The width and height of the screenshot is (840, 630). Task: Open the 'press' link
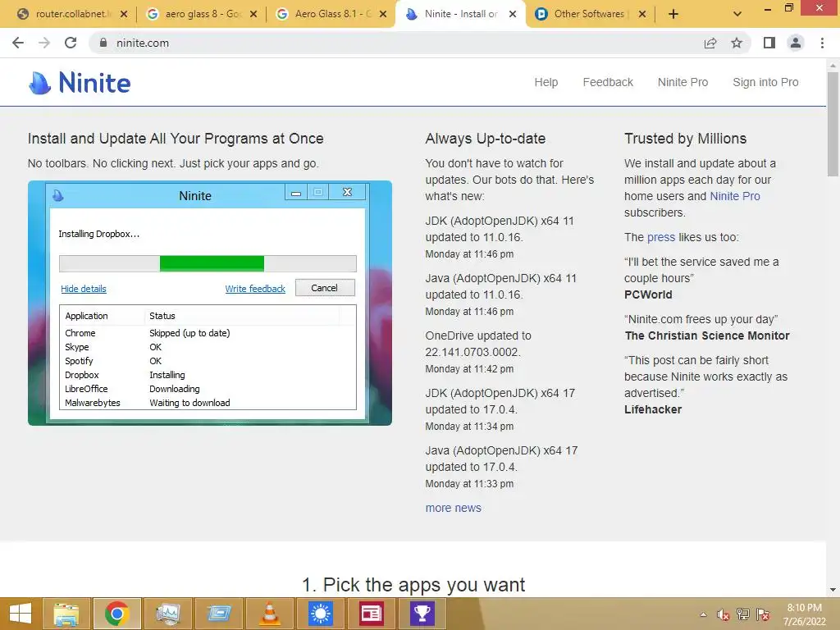(x=661, y=237)
